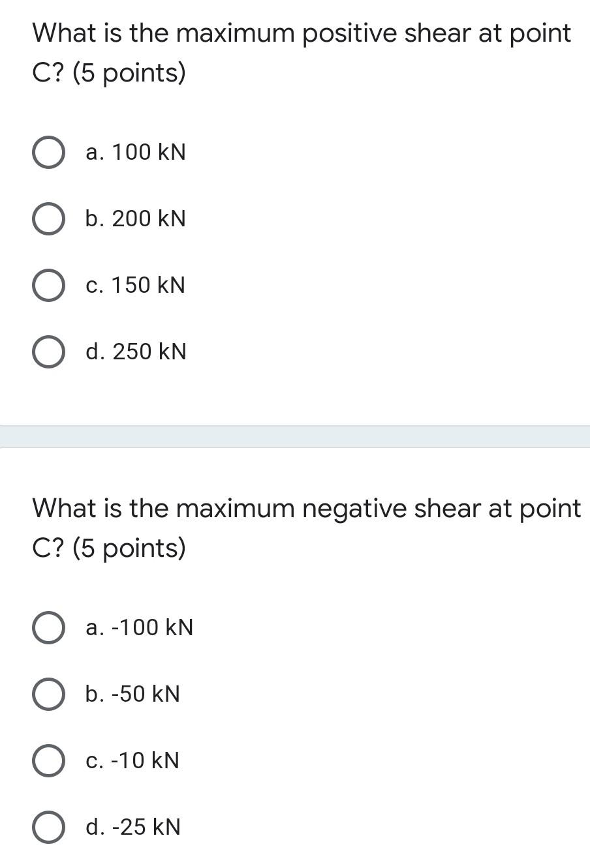This screenshot has height=868, width=590.
Task: Mark the third answer choice of question two
Action: pyautogui.click(x=48, y=760)
